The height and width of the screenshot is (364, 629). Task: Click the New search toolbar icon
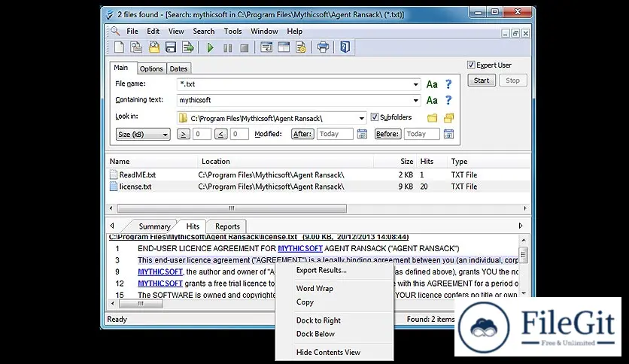pyautogui.click(x=119, y=47)
